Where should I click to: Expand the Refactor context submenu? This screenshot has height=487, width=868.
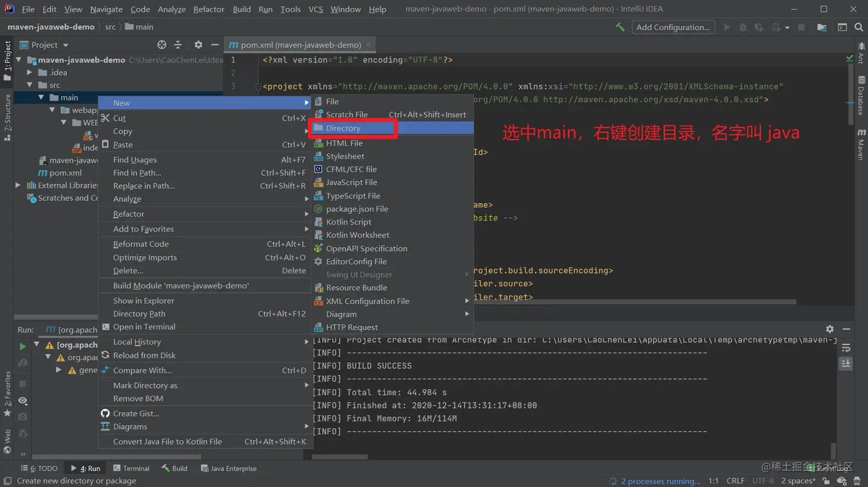204,214
